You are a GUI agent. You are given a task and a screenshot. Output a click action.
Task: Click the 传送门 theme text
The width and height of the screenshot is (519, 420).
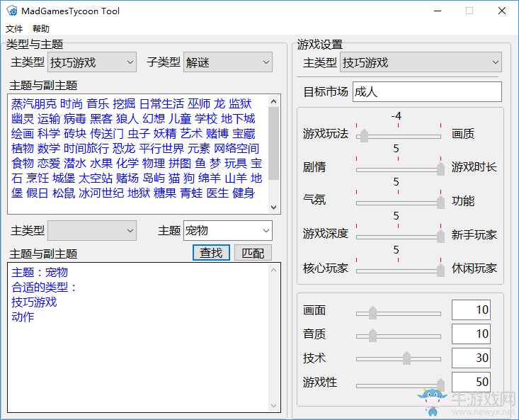pos(107,134)
